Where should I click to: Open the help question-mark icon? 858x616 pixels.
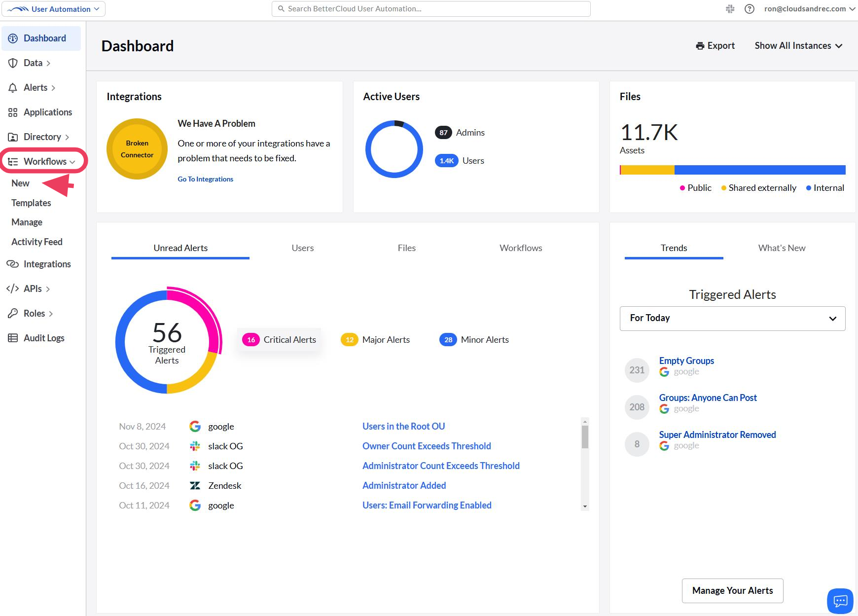point(750,9)
